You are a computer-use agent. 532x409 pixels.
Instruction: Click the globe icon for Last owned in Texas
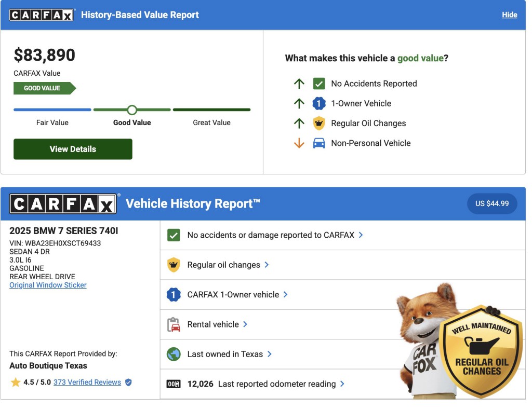point(174,355)
